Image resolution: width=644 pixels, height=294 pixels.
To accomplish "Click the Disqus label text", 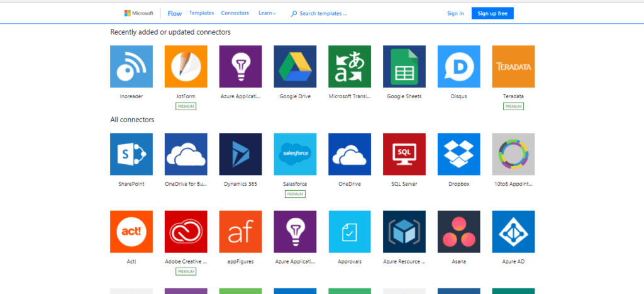I will click(x=458, y=96).
